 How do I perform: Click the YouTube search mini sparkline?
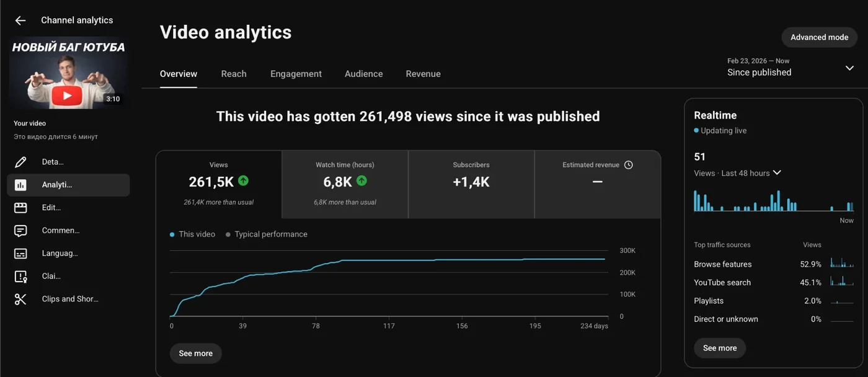842,282
